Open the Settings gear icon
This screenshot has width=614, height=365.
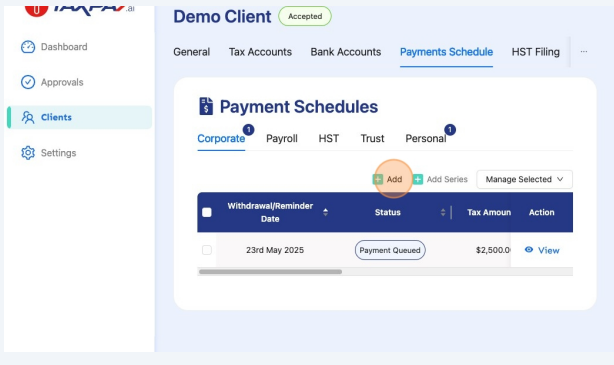coord(28,153)
